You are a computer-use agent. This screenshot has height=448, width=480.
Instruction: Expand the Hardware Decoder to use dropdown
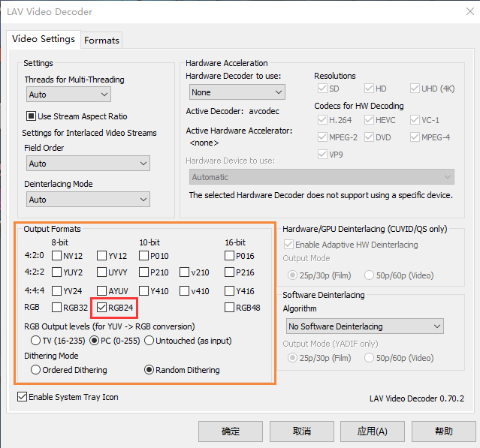click(x=237, y=92)
